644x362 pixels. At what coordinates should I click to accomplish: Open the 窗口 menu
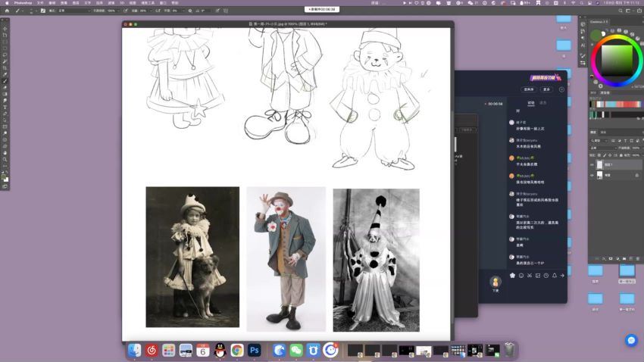163,3
